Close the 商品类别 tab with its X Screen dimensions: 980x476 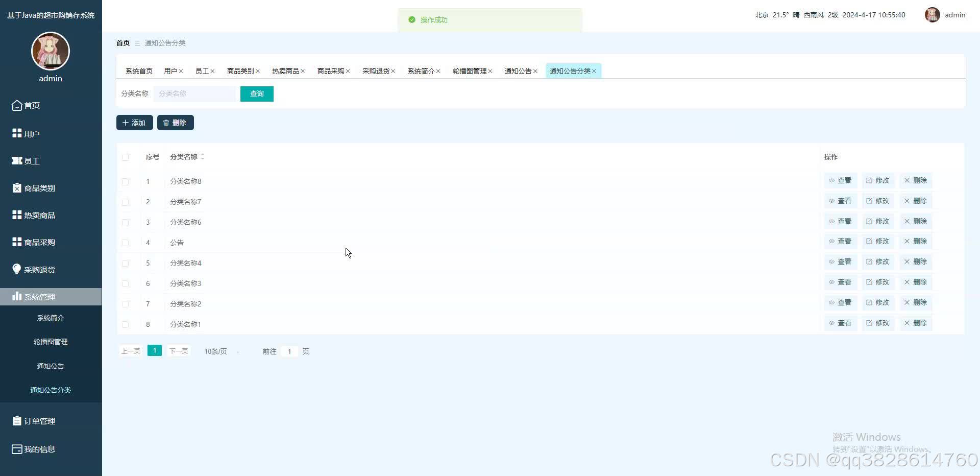[258, 71]
